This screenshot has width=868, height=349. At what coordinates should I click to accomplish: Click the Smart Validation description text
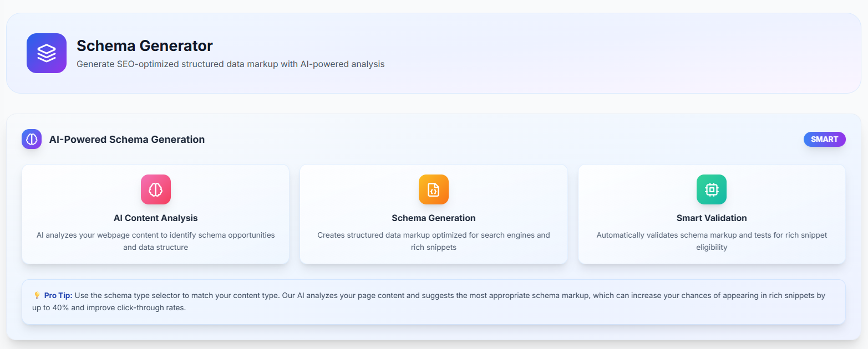[712, 241]
